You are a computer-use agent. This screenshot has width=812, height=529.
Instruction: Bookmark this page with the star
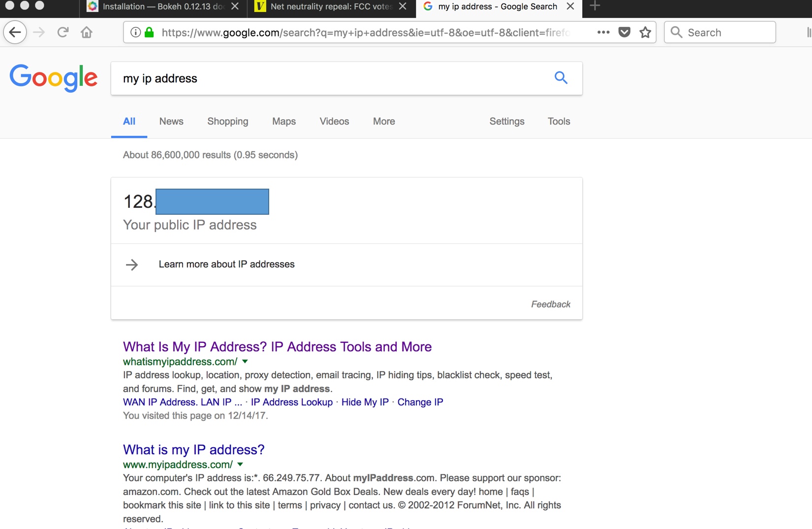pyautogui.click(x=645, y=33)
